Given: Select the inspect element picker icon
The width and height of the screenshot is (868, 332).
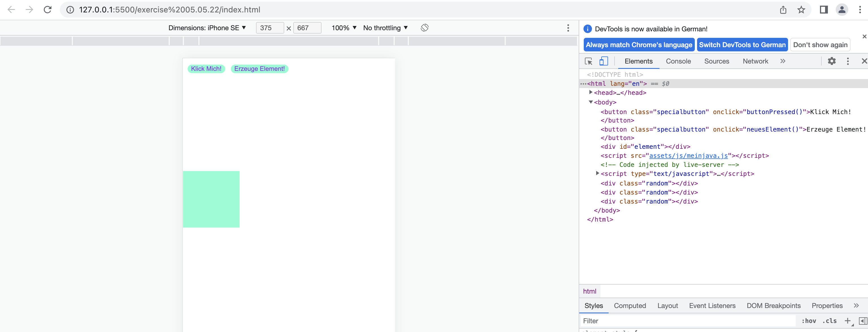Looking at the screenshot, I should coord(588,61).
